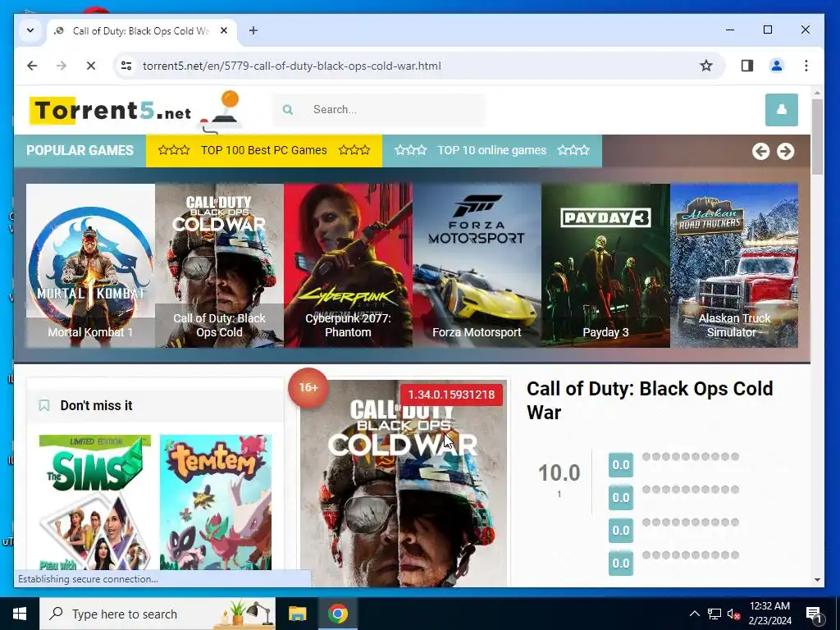Open the Forza Motorsport card

pos(477,266)
